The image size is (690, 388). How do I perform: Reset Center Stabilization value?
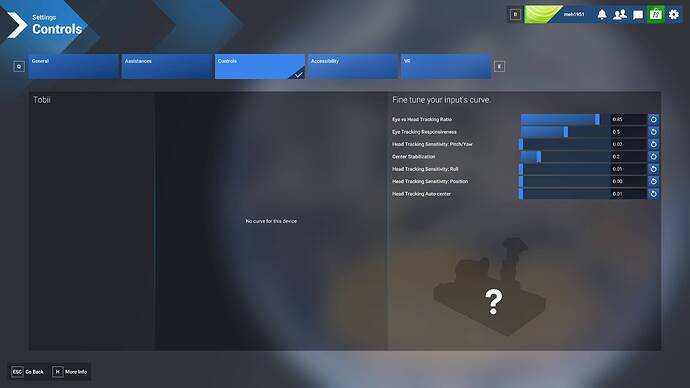point(653,157)
